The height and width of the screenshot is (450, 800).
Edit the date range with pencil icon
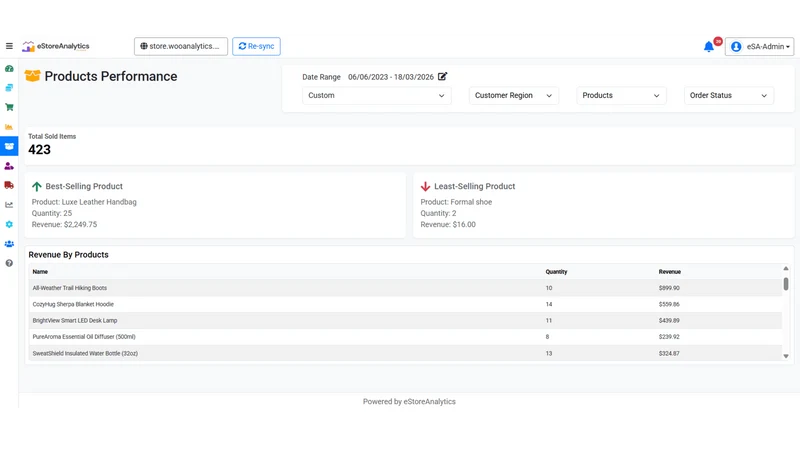click(442, 77)
